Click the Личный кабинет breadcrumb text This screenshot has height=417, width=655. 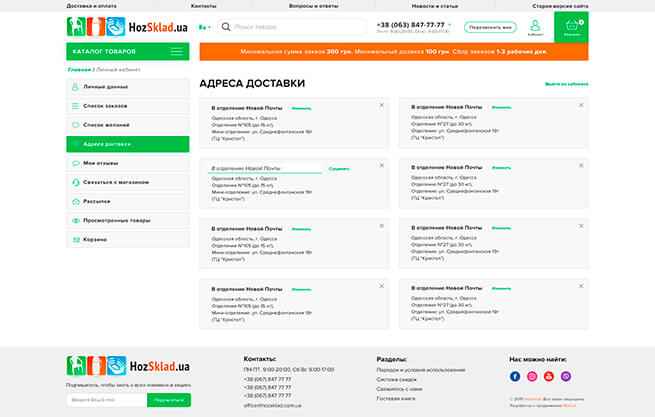click(118, 70)
